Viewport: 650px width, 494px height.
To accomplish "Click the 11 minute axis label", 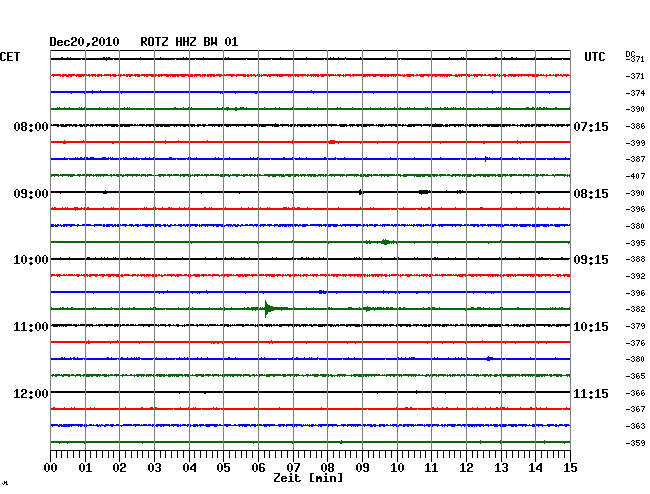I will click(x=431, y=468).
